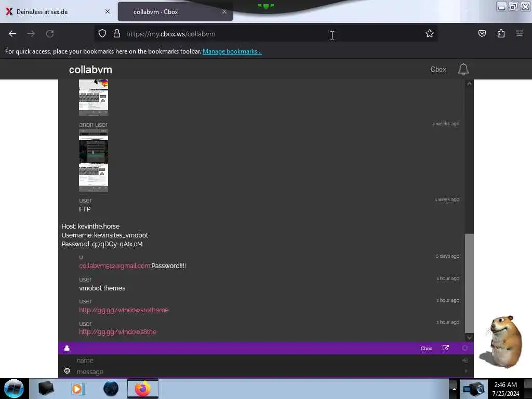Click the greyed-out forward arrow
Screen dimensions: 532x399
click(31, 34)
